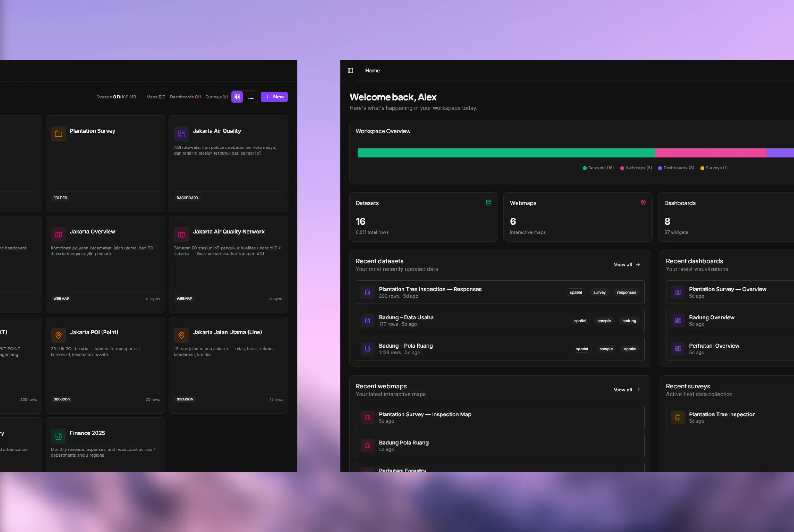Click the FOLDER badge on Plantation Survey card
This screenshot has height=532, width=794.
[x=60, y=198]
